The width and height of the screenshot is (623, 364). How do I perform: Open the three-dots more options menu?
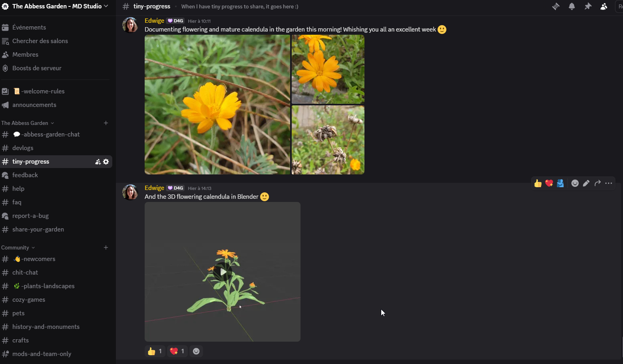pos(609,183)
